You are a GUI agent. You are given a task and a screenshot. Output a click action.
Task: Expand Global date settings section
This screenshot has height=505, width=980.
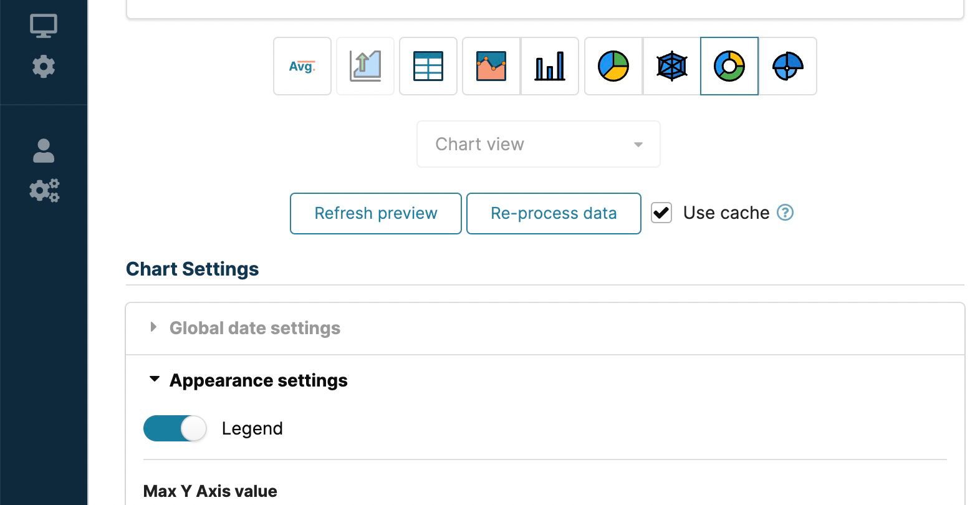point(255,328)
